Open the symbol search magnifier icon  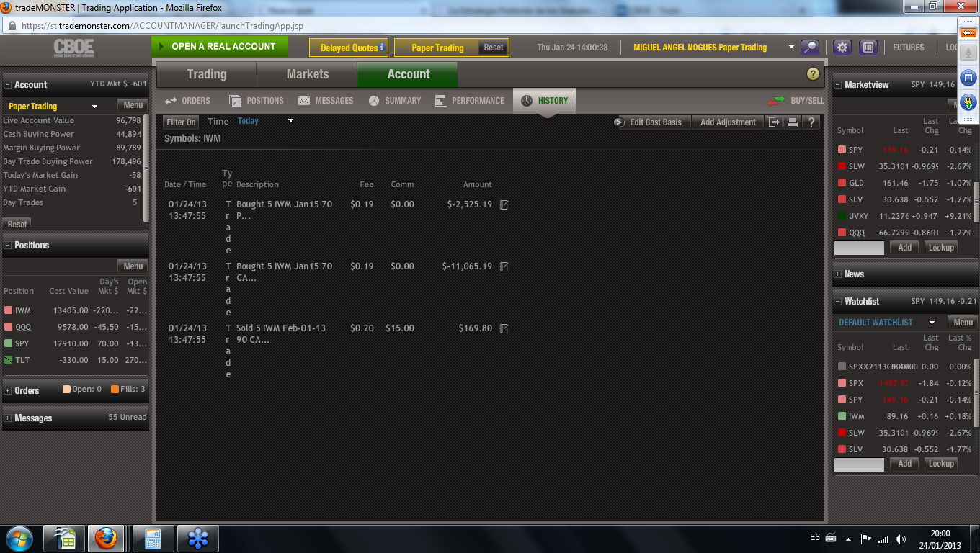811,48
